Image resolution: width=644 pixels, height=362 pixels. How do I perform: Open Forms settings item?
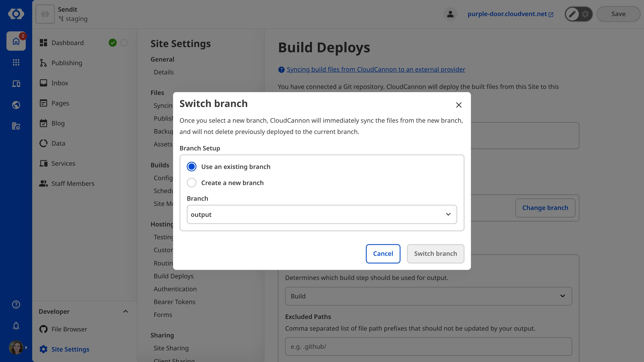coord(163,315)
